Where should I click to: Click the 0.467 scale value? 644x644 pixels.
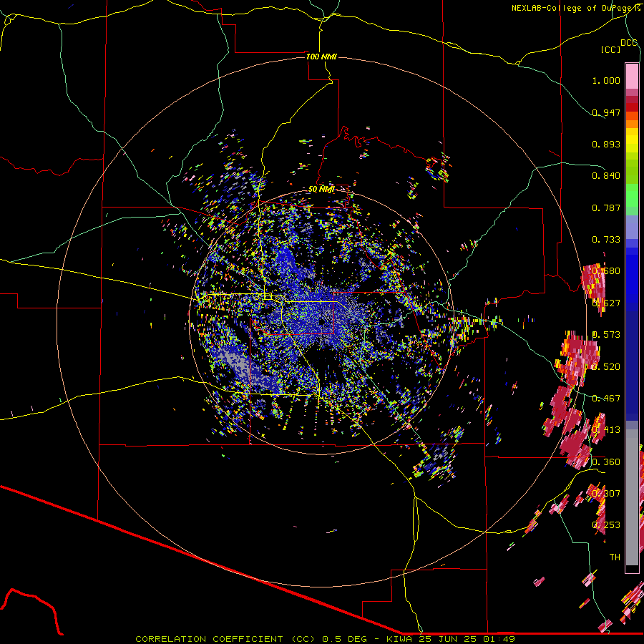tap(606, 398)
